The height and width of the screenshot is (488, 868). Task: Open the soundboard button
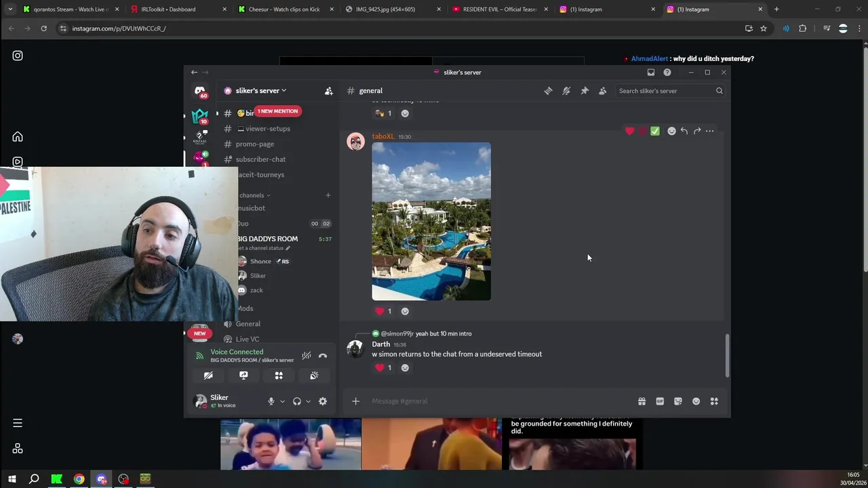pyautogui.click(x=314, y=375)
